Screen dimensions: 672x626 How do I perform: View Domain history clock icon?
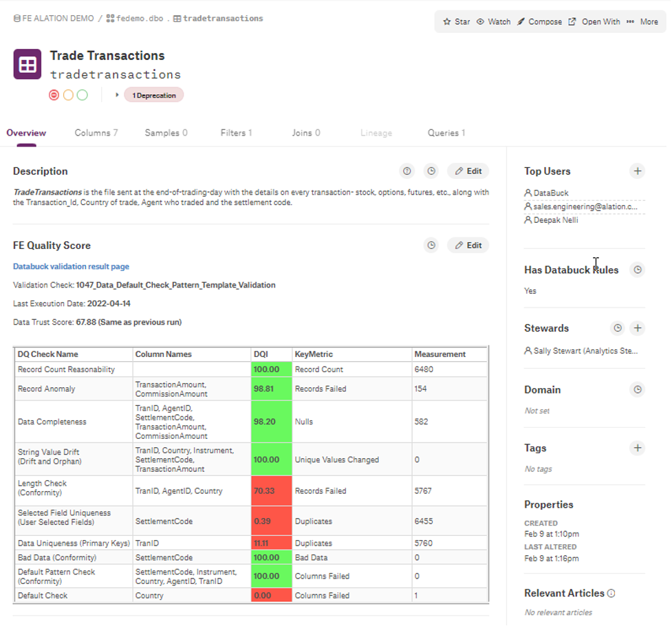[x=638, y=390]
